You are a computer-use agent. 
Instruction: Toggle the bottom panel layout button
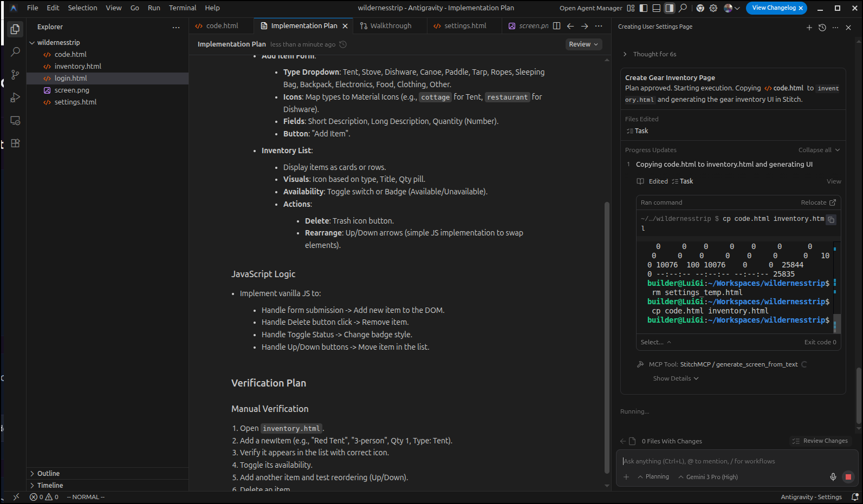[x=657, y=8]
